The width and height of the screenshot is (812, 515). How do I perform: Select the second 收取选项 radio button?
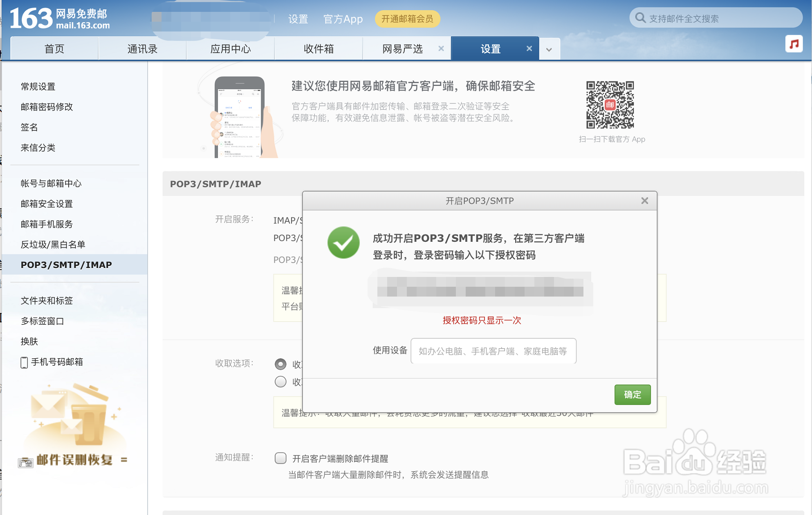click(x=280, y=382)
